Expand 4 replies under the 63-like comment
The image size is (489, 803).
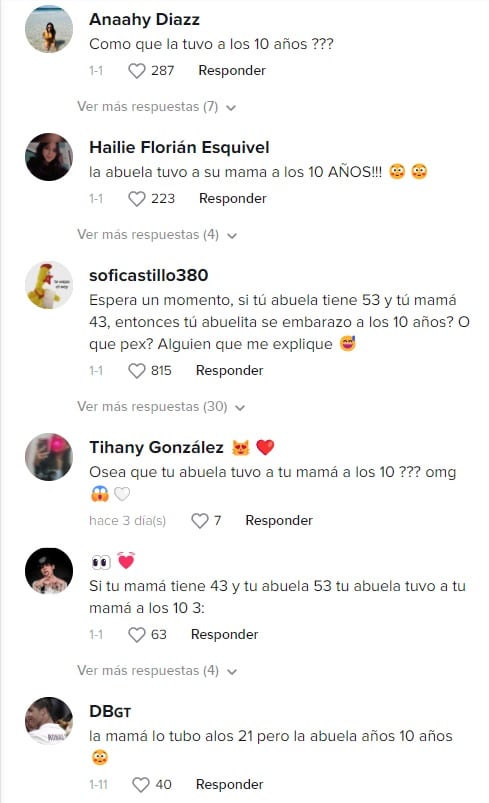tap(157, 671)
